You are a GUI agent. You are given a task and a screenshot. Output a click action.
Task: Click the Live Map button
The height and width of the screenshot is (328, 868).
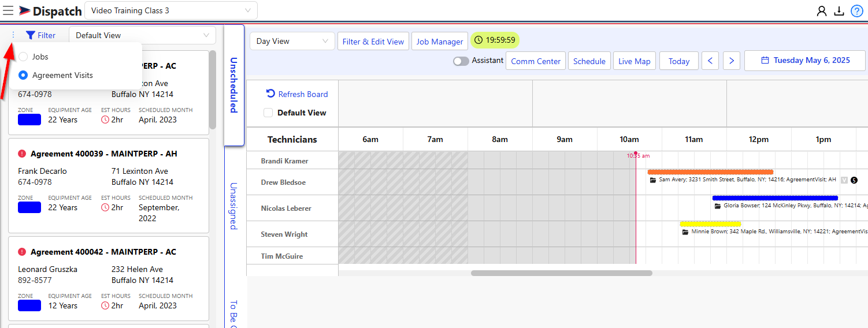click(634, 61)
